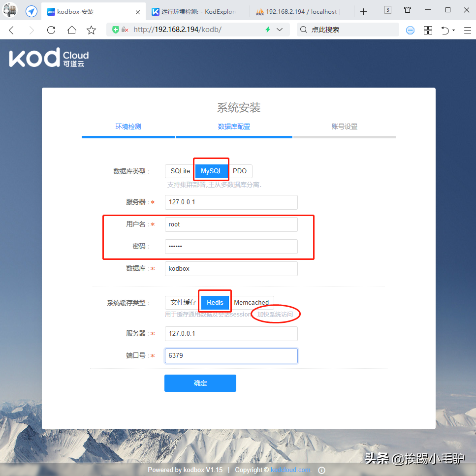
Task: Click the 密码 password field
Action: tap(231, 247)
